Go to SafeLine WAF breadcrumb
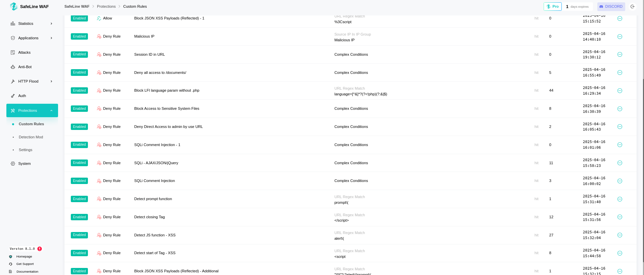Image resolution: width=644 pixels, height=275 pixels. click(77, 6)
